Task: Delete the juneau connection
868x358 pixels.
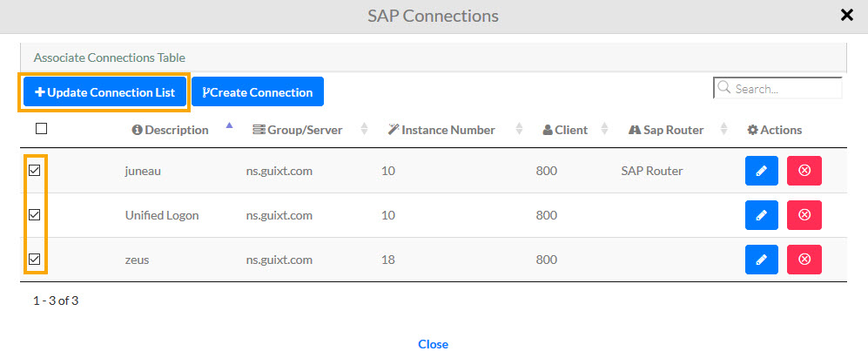Action: click(804, 171)
